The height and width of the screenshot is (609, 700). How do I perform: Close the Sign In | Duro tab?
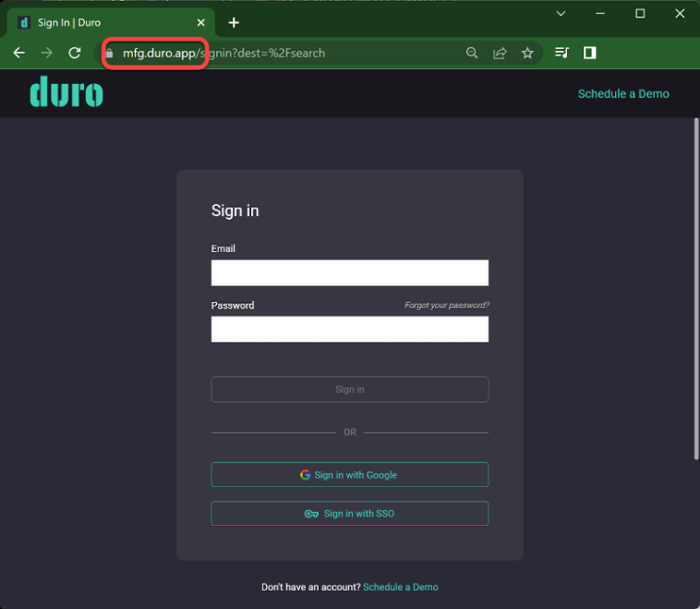[201, 22]
